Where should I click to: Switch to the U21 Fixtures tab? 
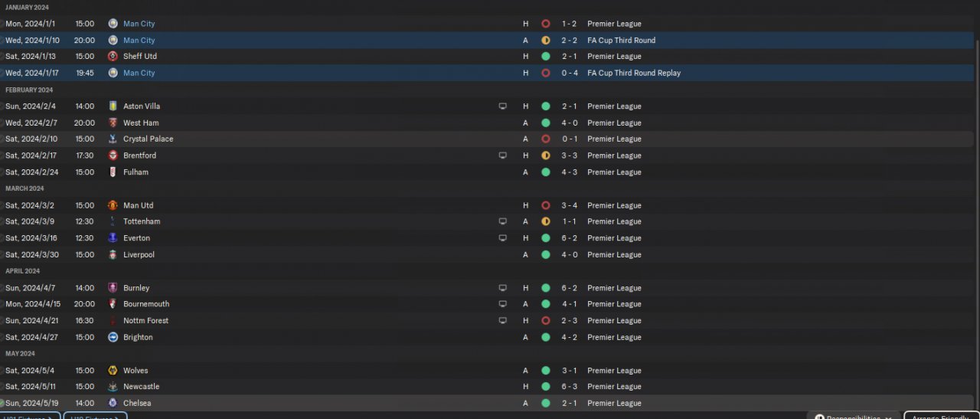31,417
